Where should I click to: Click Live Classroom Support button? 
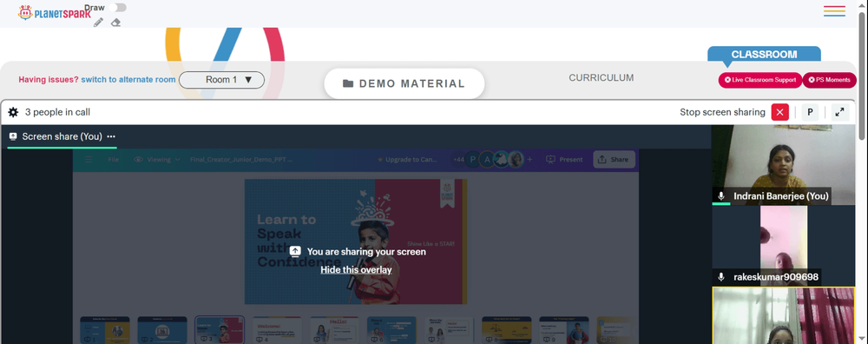[x=760, y=80]
